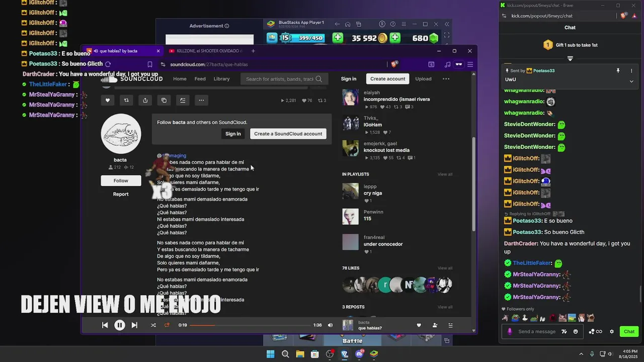View all playlists containing this track

pyautogui.click(x=445, y=174)
